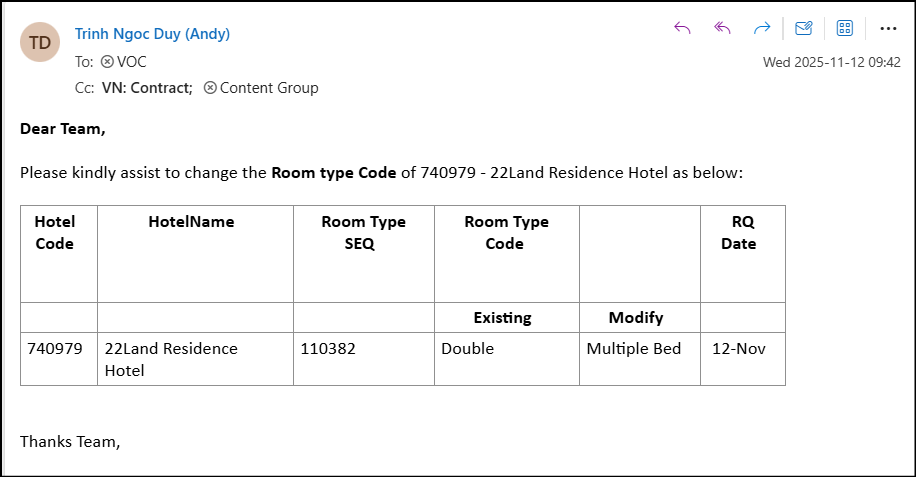Open the More actions ellipsis menu
Viewport: 916px width, 477px height.
[888, 28]
